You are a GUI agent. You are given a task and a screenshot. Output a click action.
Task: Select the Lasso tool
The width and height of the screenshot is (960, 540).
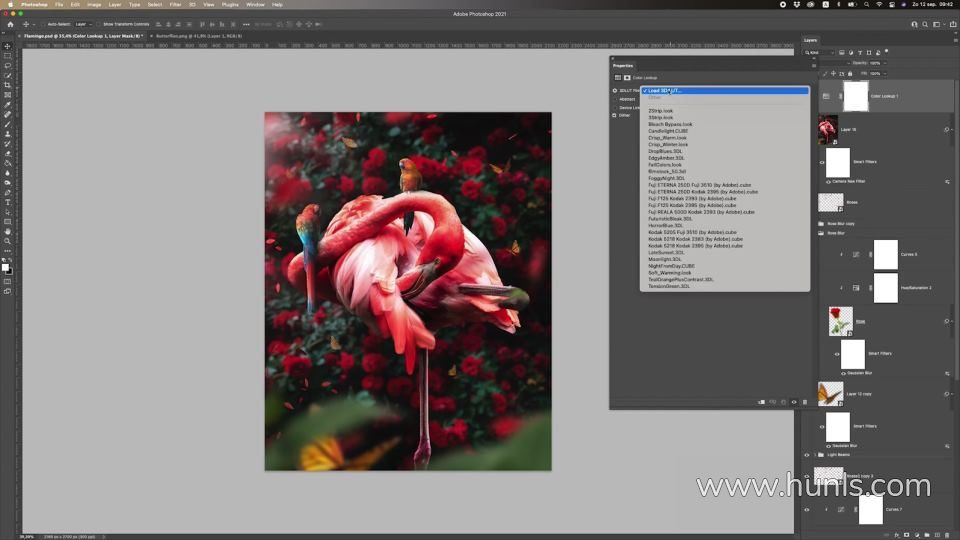(x=8, y=65)
